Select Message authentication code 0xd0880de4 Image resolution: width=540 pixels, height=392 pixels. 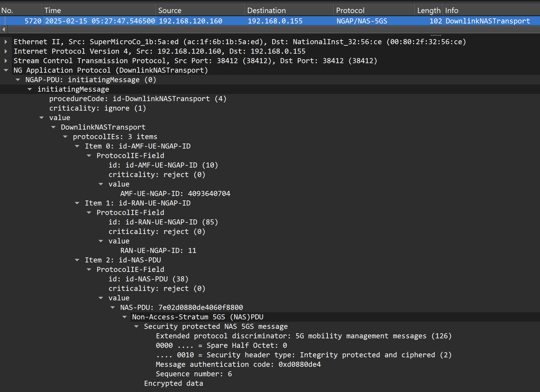[238, 364]
